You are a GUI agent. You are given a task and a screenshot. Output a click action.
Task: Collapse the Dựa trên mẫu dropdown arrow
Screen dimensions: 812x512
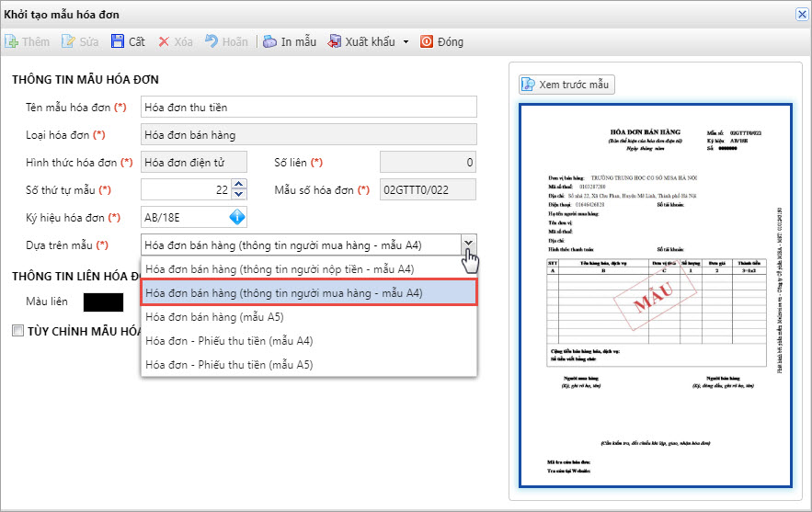point(468,245)
